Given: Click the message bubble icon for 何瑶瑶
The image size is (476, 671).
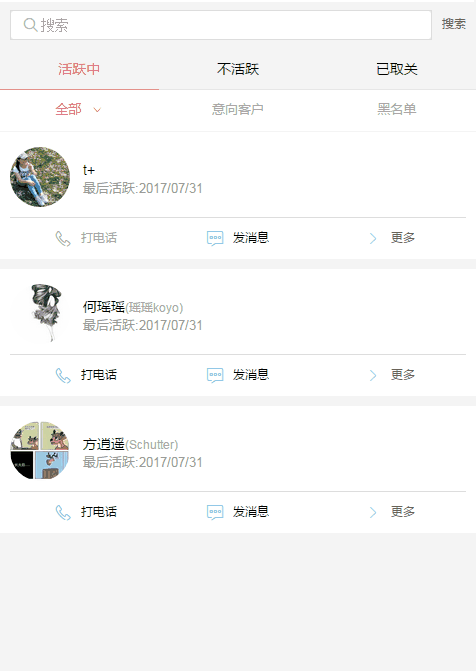Looking at the screenshot, I should pos(215,375).
